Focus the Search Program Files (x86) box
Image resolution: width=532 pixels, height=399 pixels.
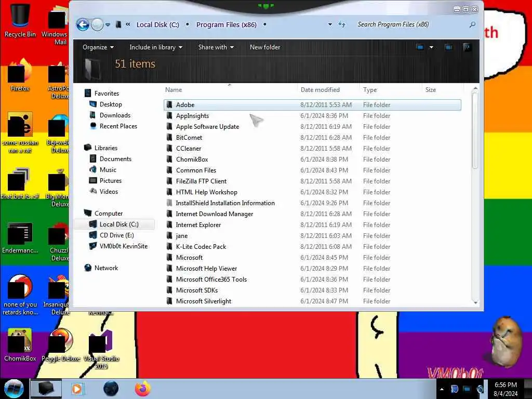coord(410,24)
